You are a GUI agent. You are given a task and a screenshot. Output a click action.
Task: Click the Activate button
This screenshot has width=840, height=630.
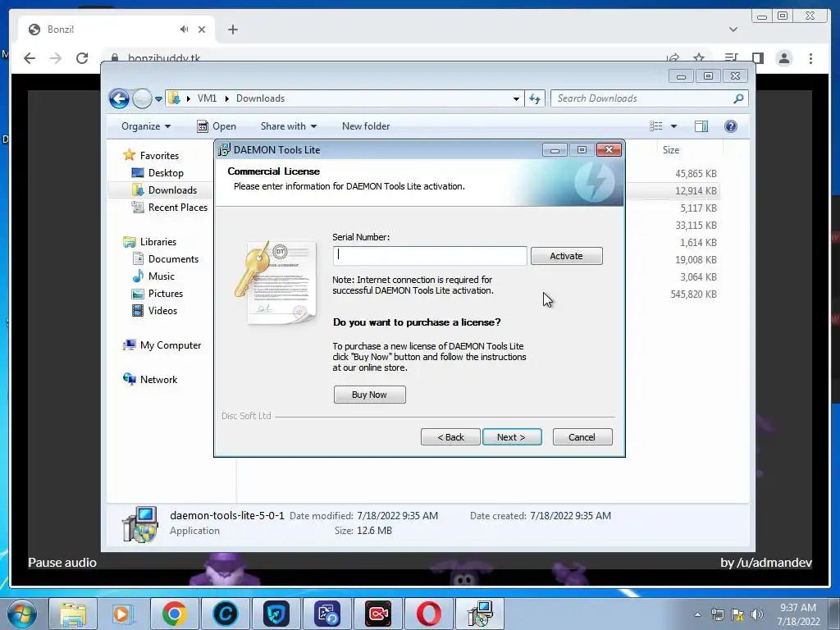point(566,256)
